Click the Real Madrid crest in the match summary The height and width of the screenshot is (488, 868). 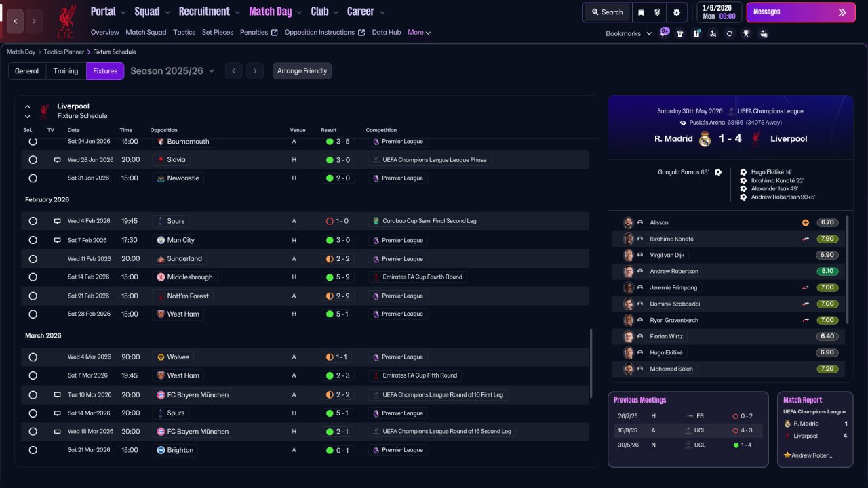point(705,139)
